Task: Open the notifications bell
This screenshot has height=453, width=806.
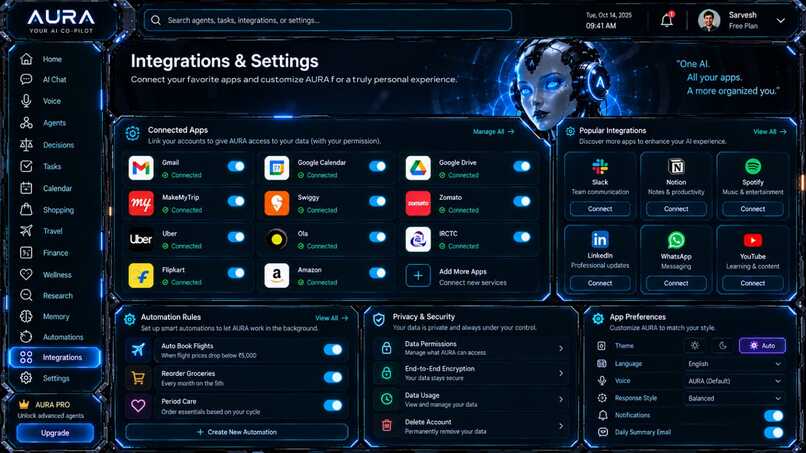Action: (x=667, y=20)
